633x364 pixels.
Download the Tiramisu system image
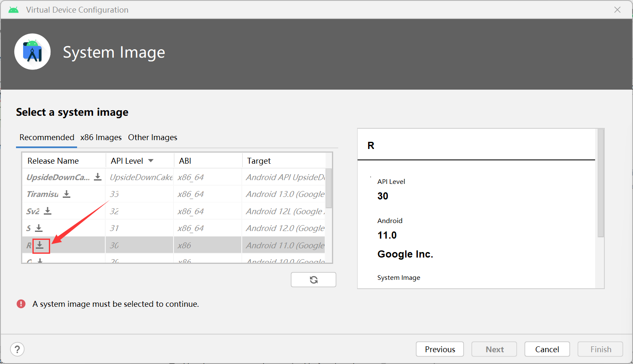67,194
